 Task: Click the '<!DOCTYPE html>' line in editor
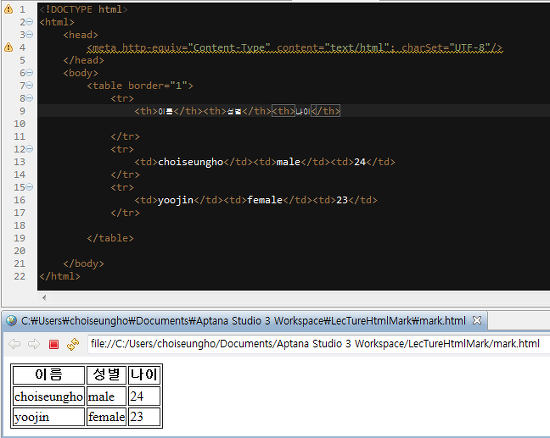coord(83,9)
